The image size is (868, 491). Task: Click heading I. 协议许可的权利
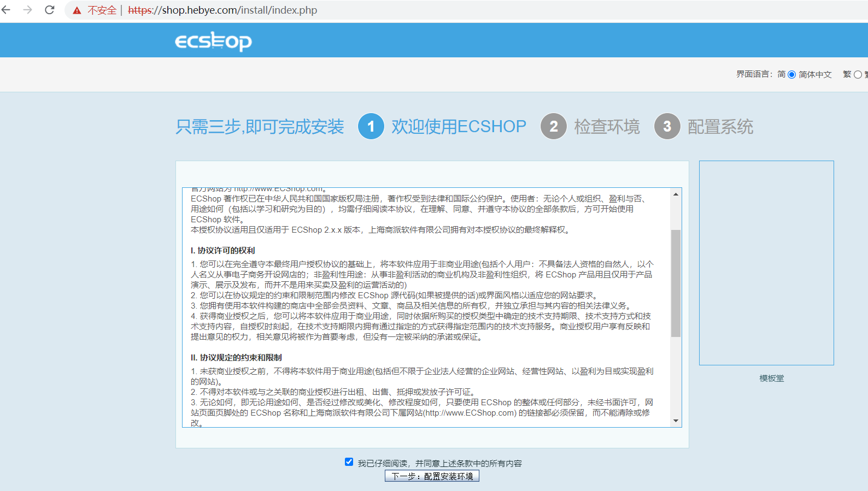click(x=222, y=251)
